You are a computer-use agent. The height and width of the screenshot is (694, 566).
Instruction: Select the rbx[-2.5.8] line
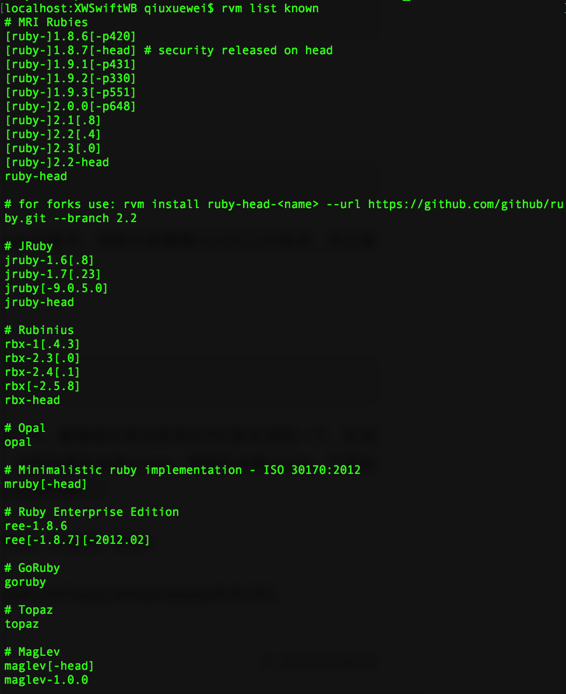pos(42,386)
